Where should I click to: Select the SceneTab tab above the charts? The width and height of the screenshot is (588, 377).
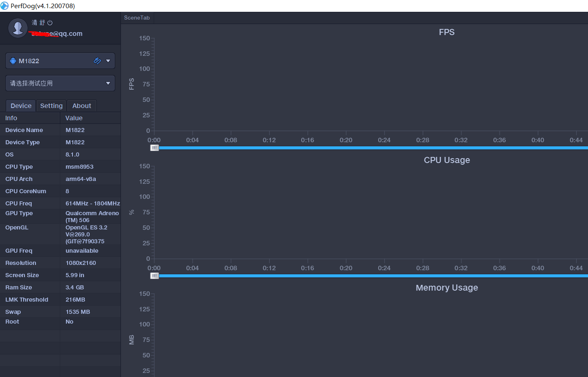[x=137, y=18]
